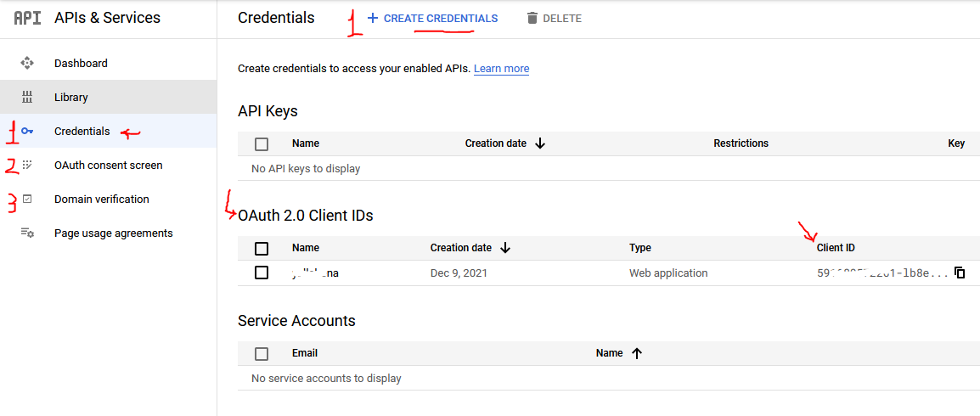
Task: Check the Dec 9, 2021 OAuth client row
Action: [262, 273]
